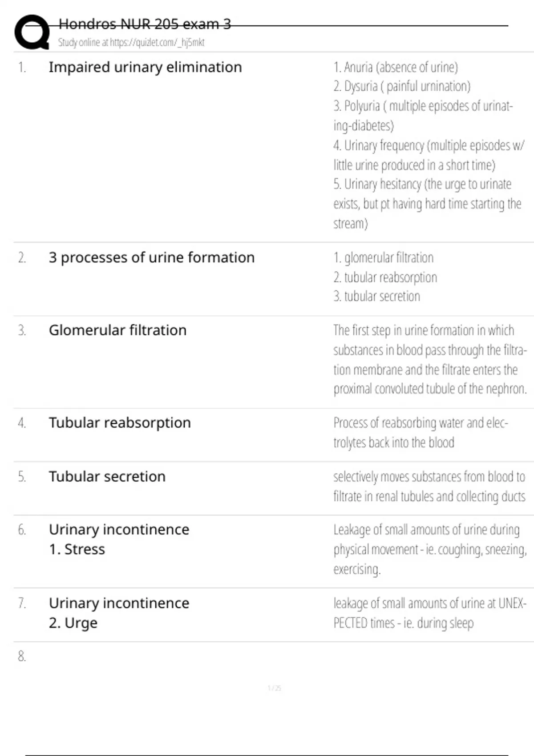Click the Hondros NUR 205 exam 3 title

145,24
